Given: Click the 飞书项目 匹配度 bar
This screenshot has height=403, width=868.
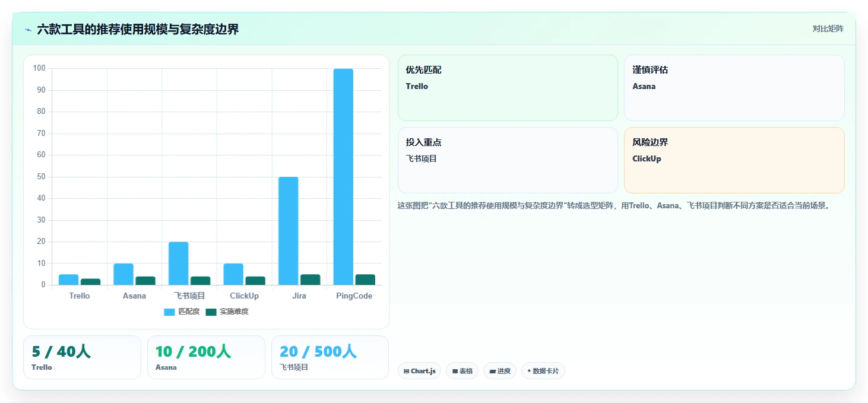Looking at the screenshot, I should coord(178,264).
